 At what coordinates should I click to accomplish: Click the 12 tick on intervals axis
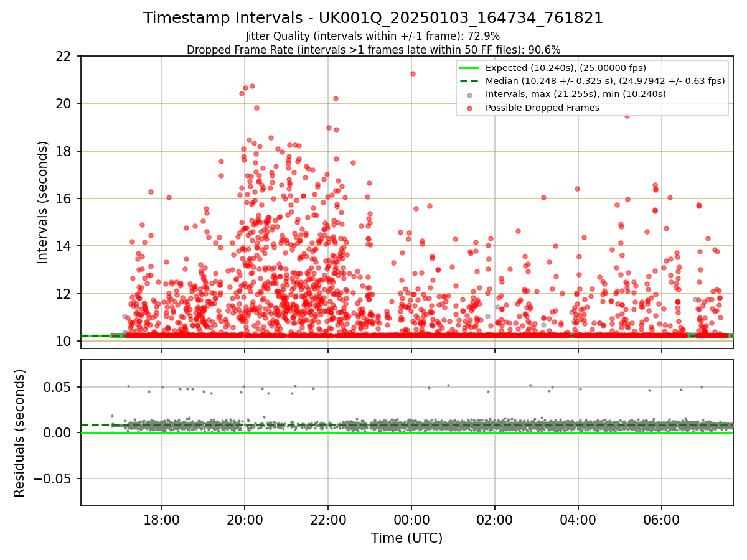pos(65,294)
